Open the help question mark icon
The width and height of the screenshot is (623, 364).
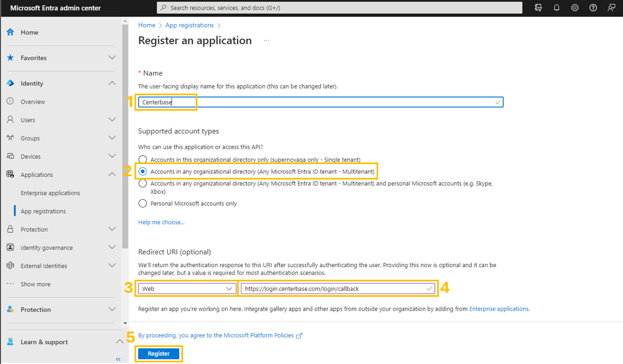click(593, 8)
